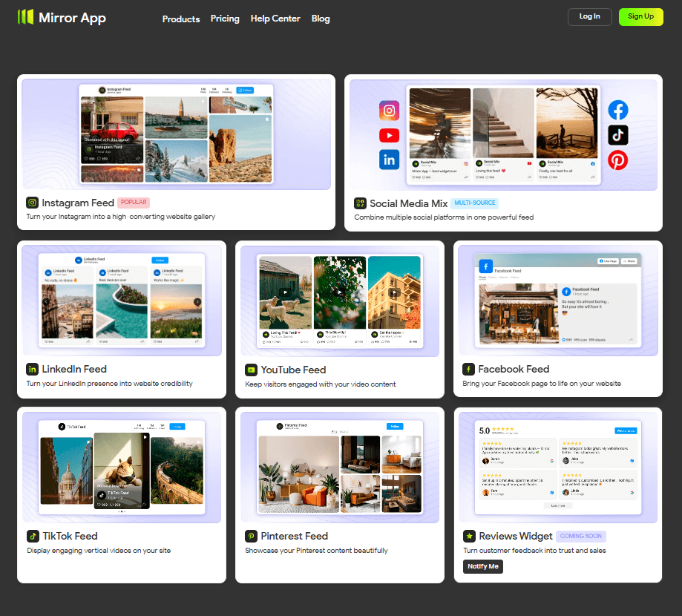The height and width of the screenshot is (616, 682).
Task: Click Notify Me on the Reviews Widget card
Action: coord(482,566)
